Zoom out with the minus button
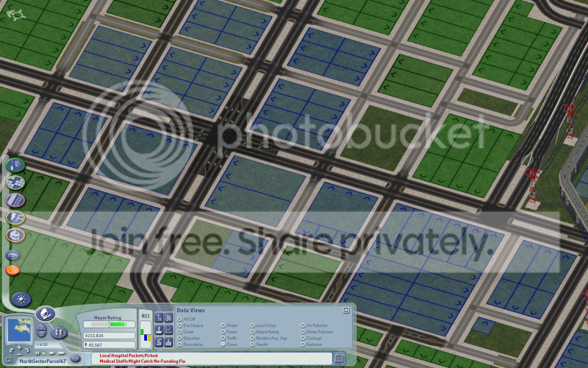The width and height of the screenshot is (588, 368). pyautogui.click(x=19, y=355)
